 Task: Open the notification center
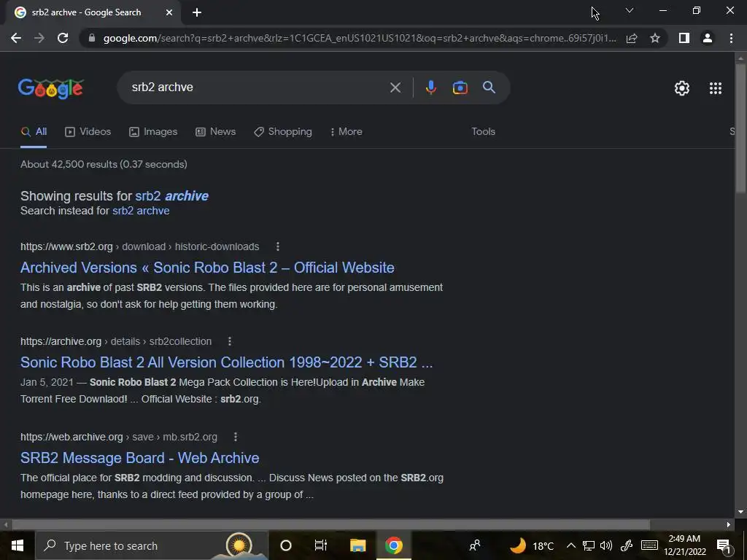[723, 545]
